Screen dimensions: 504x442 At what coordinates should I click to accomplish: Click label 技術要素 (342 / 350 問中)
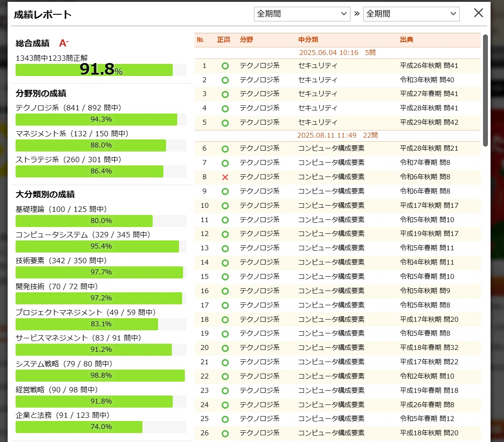[x=61, y=261]
